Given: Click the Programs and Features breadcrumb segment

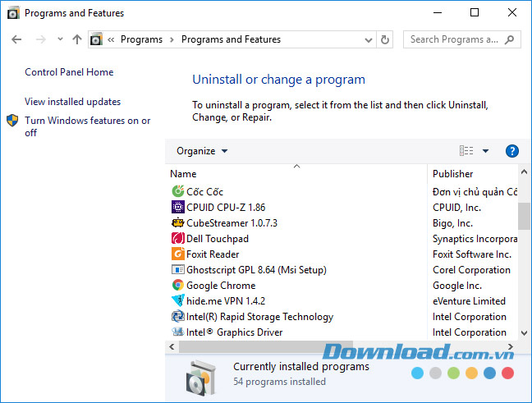Looking at the screenshot, I should [x=231, y=39].
